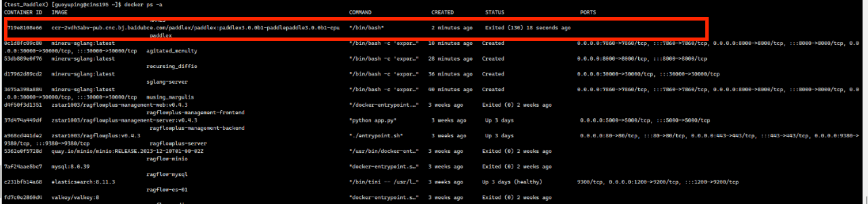This screenshot has height=204, width=868.
Task: Click container ID 719e8108e66 in highlighted row
Action: pyautogui.click(x=24, y=28)
